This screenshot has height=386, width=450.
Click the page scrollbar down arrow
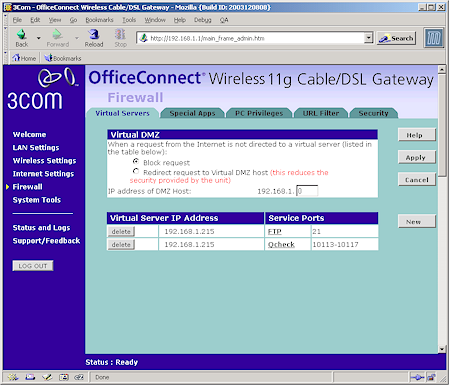[x=442, y=349]
